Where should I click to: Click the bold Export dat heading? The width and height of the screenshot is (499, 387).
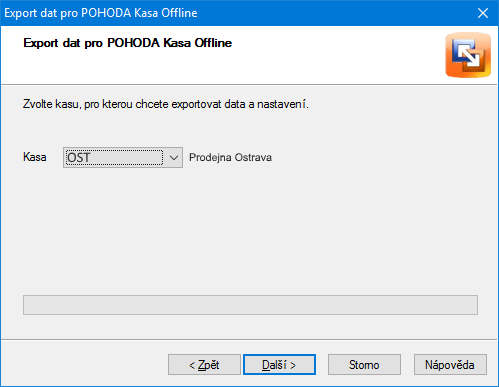(x=128, y=43)
